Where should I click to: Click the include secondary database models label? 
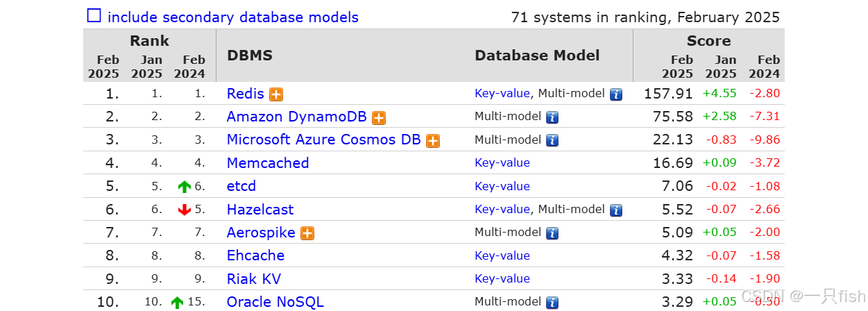(233, 17)
